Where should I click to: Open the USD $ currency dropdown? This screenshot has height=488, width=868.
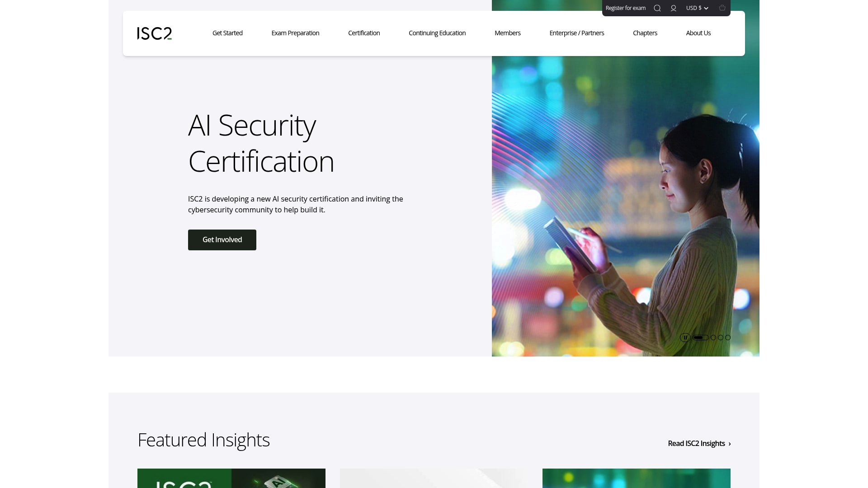point(697,8)
